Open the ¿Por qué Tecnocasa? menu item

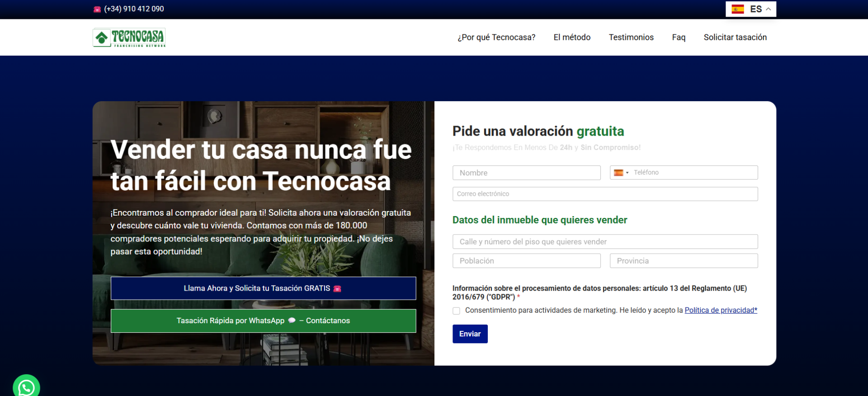coord(496,37)
